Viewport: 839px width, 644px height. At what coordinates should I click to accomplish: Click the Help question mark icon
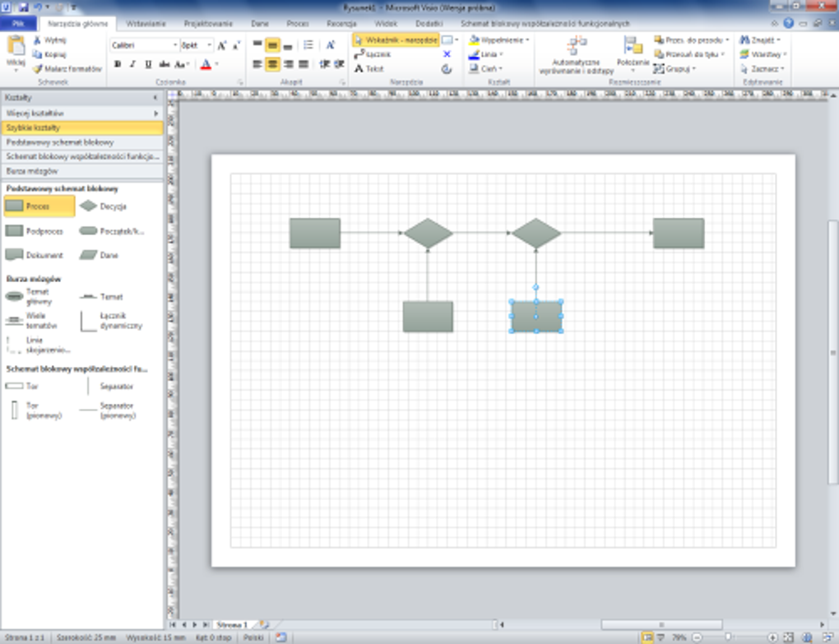(x=788, y=23)
